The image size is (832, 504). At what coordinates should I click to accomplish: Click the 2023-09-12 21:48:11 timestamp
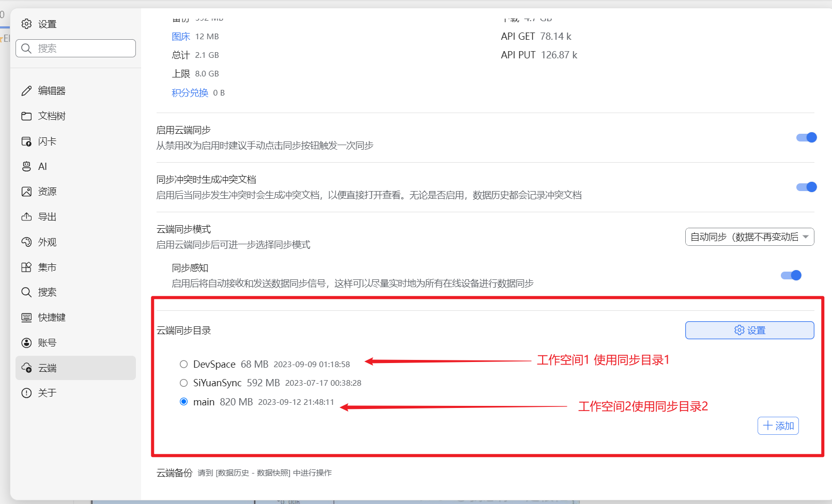(296, 402)
